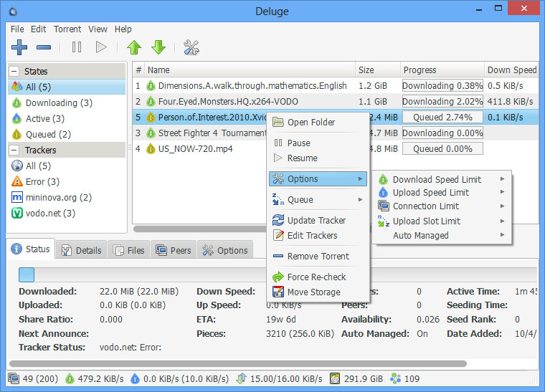Click the Queue Up green arrow icon

tap(134, 47)
